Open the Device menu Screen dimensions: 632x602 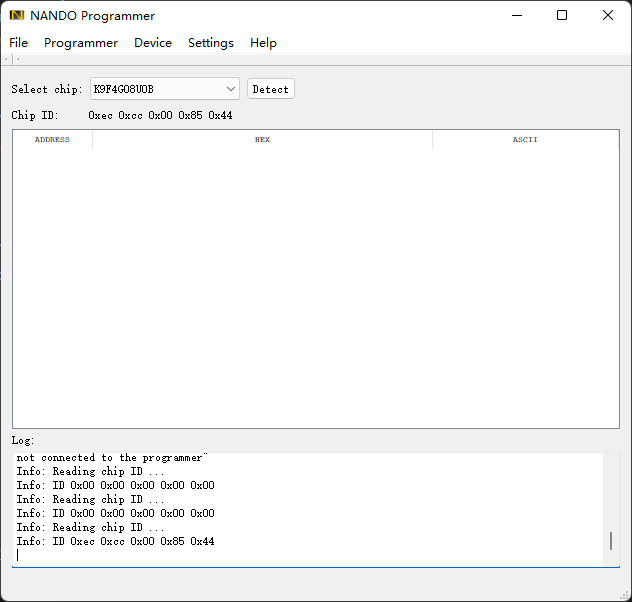153,43
